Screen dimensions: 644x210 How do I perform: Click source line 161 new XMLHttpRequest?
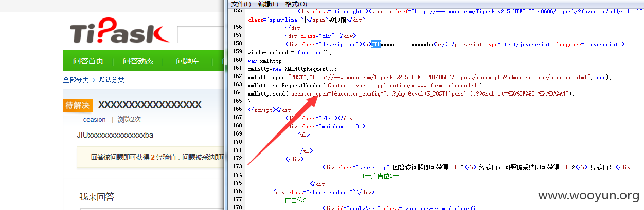pos(292,69)
